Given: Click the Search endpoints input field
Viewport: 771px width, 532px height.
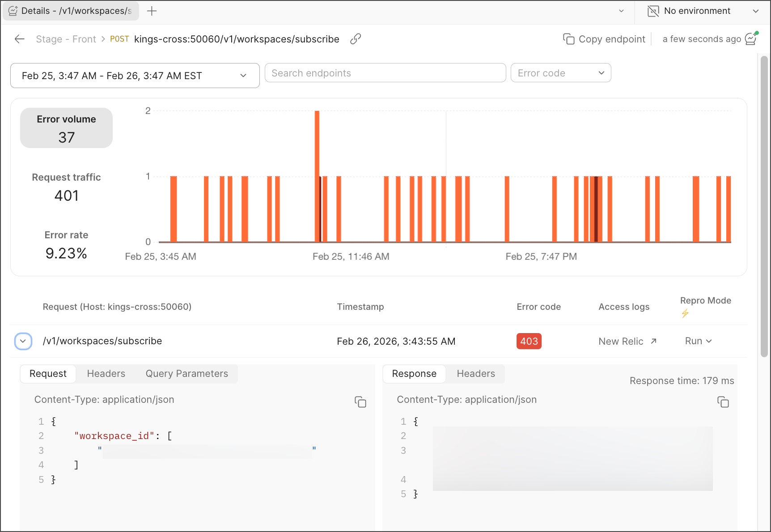Looking at the screenshot, I should click(385, 73).
